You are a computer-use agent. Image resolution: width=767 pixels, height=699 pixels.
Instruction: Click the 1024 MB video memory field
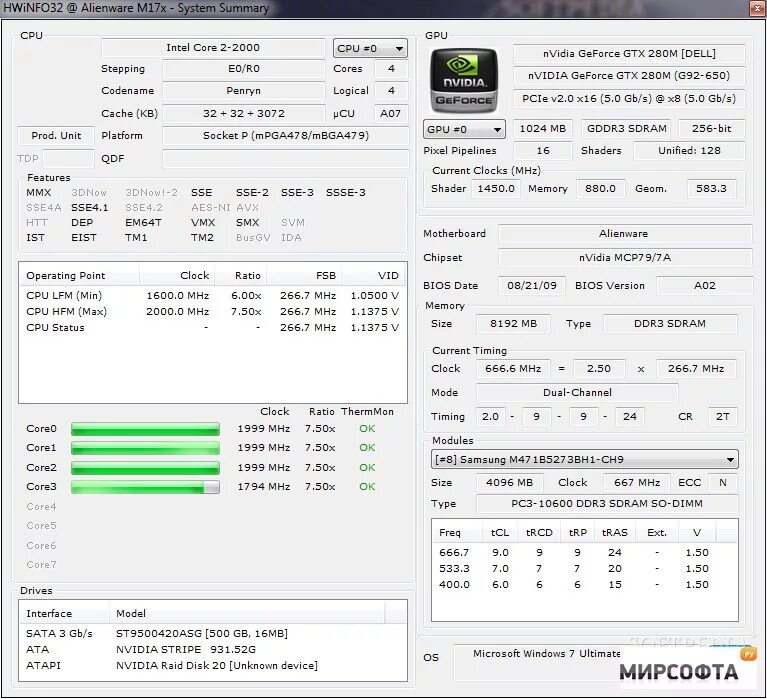(x=542, y=129)
